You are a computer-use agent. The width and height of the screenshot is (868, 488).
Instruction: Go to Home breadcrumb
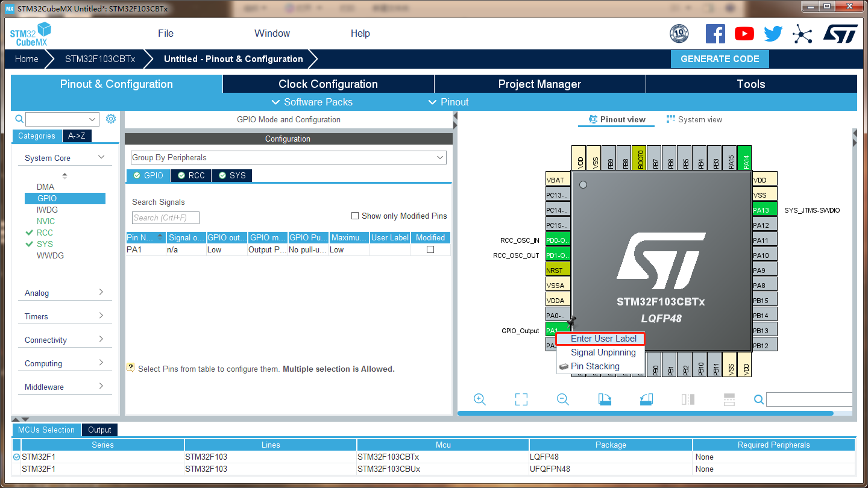coord(27,59)
